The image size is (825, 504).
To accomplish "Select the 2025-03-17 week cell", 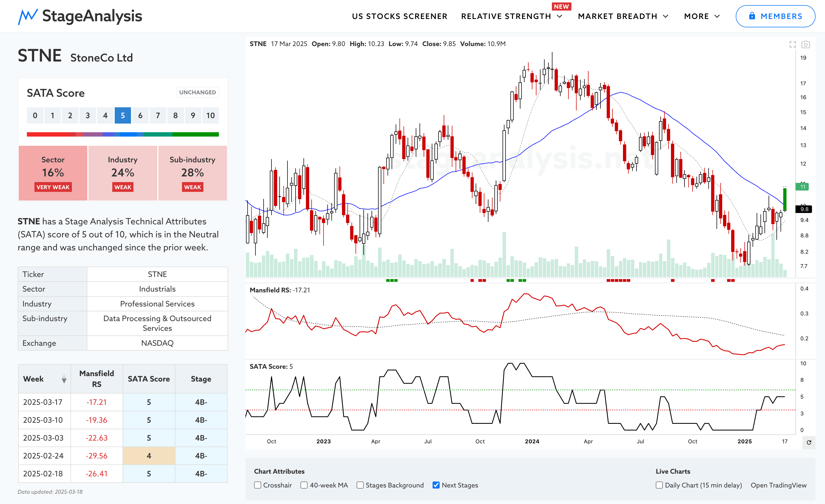I will [44, 402].
